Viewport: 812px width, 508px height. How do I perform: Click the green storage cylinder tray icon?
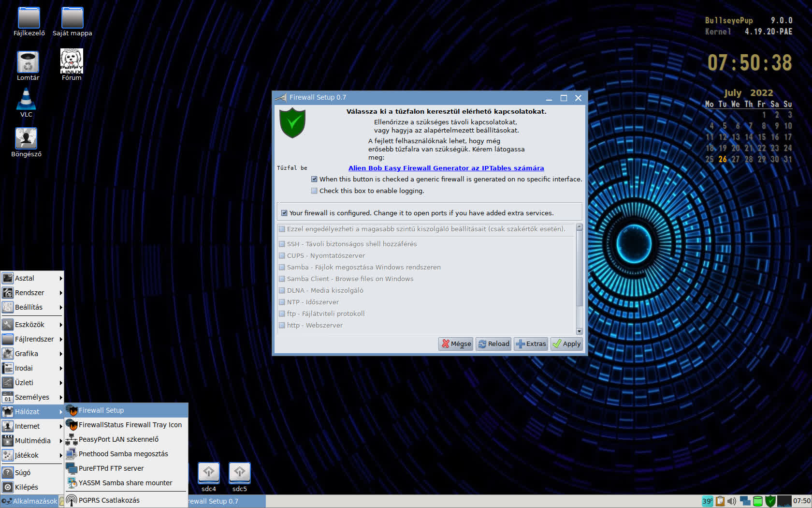click(x=758, y=501)
